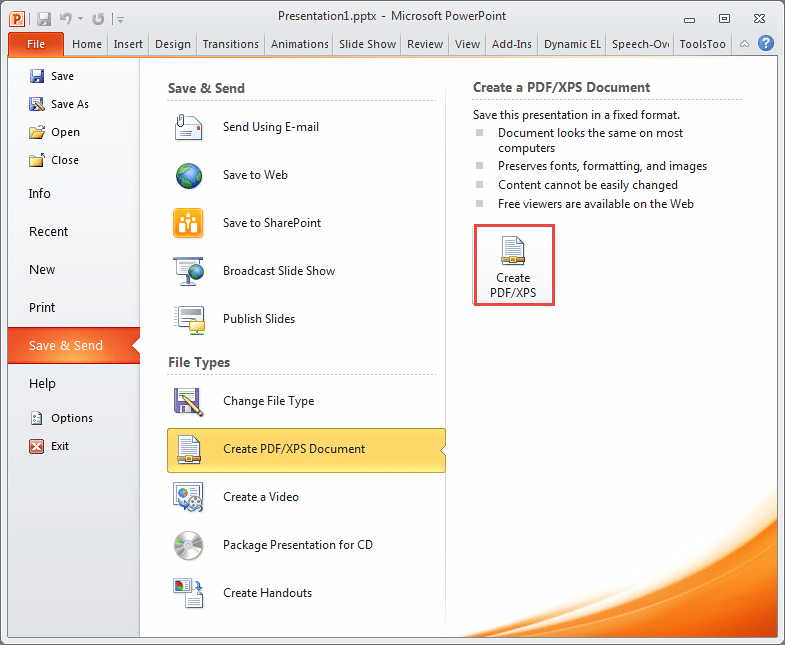
Task: Switch to the Home ribbon tab
Action: pos(87,44)
